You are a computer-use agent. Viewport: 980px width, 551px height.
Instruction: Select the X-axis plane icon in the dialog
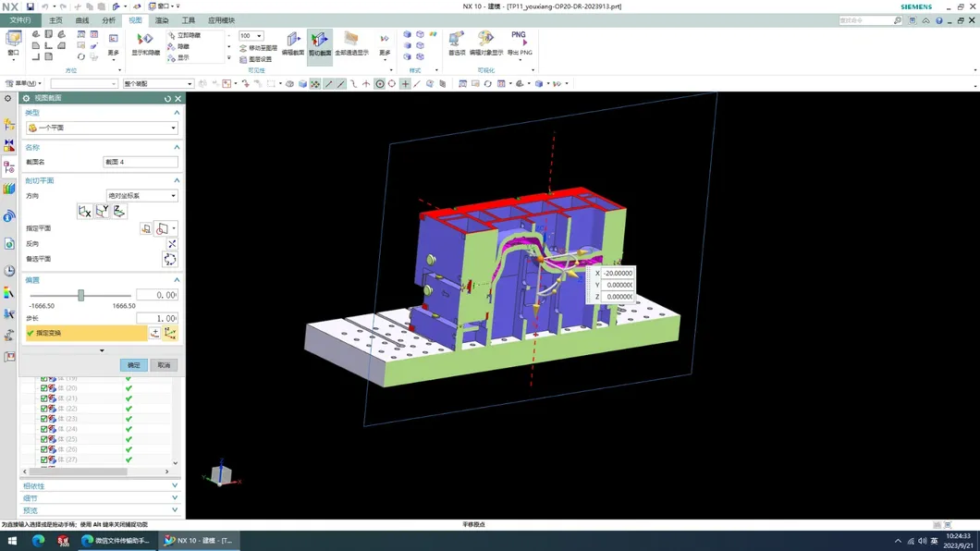click(x=84, y=212)
